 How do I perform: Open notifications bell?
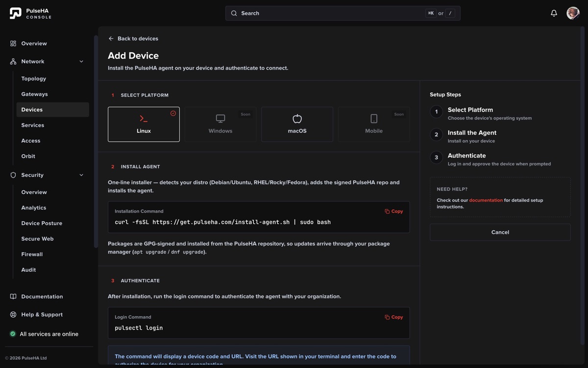[x=554, y=13]
